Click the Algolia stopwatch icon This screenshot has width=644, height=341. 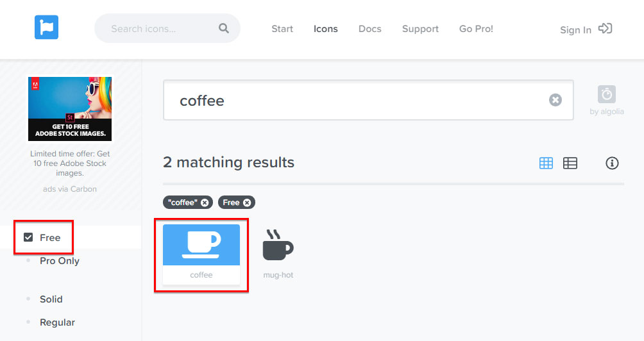pyautogui.click(x=607, y=94)
